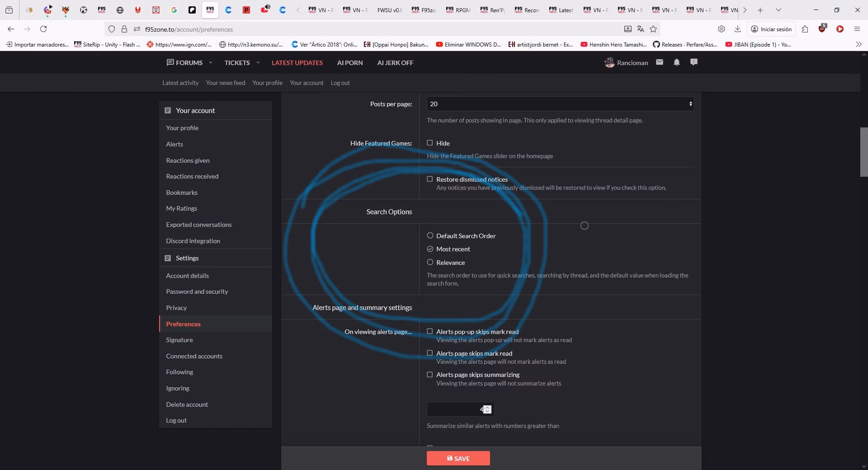Select the Relevance search order
The height and width of the screenshot is (470, 868).
(x=430, y=262)
